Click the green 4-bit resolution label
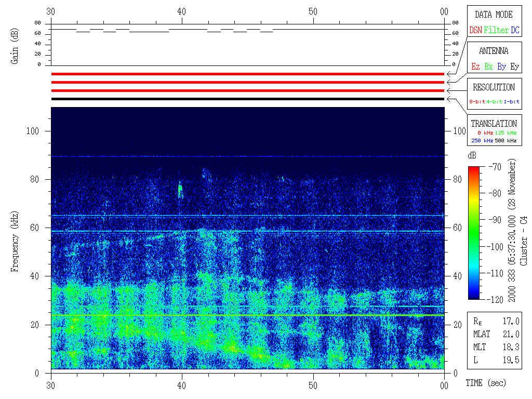The width and height of the screenshot is (532, 399). (x=495, y=102)
